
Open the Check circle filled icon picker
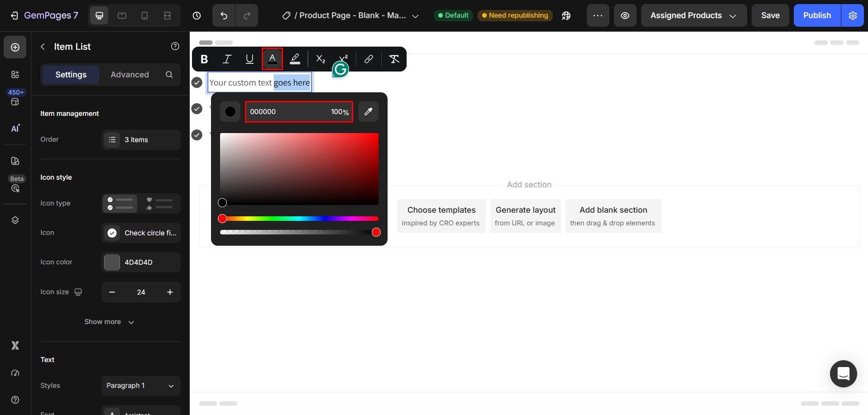[141, 233]
